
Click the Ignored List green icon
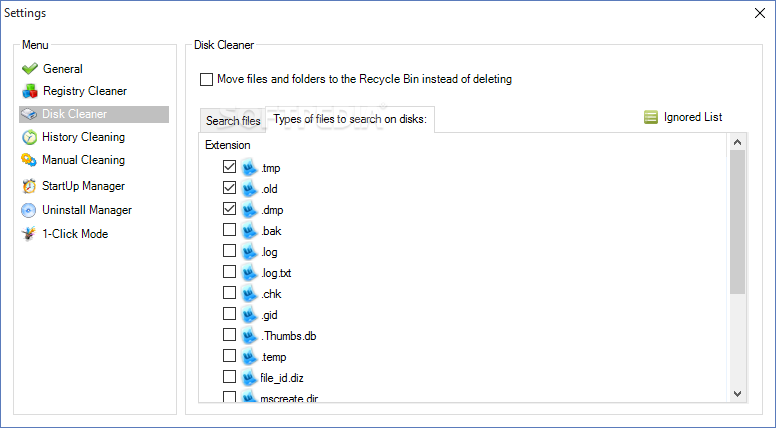tap(651, 117)
